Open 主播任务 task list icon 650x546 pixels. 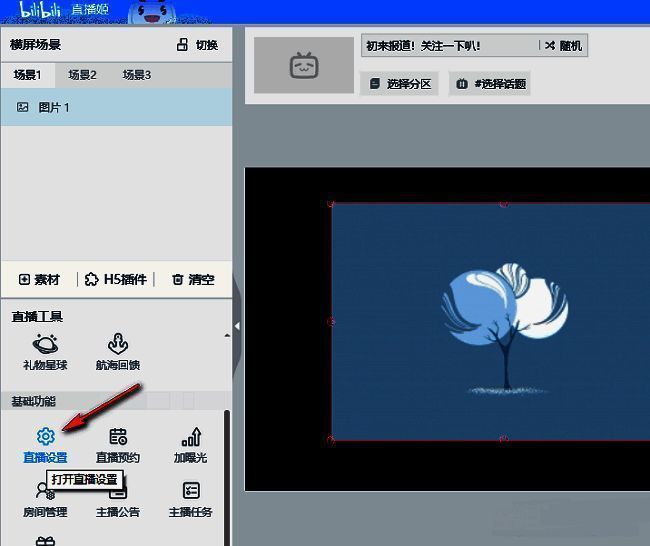pyautogui.click(x=190, y=492)
